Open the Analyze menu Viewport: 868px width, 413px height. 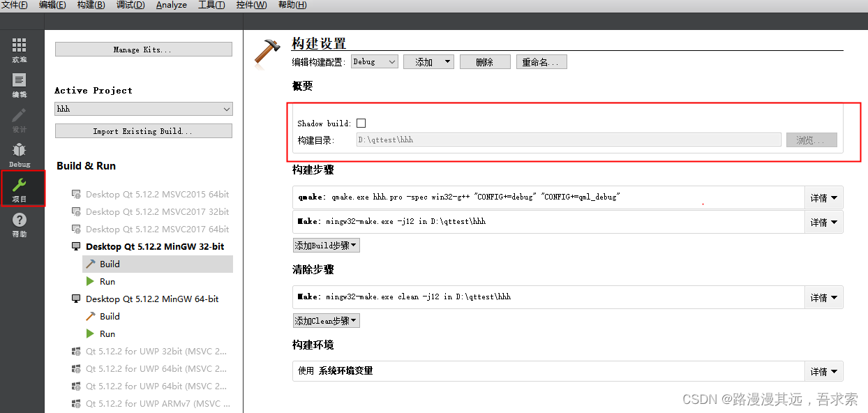click(x=172, y=5)
